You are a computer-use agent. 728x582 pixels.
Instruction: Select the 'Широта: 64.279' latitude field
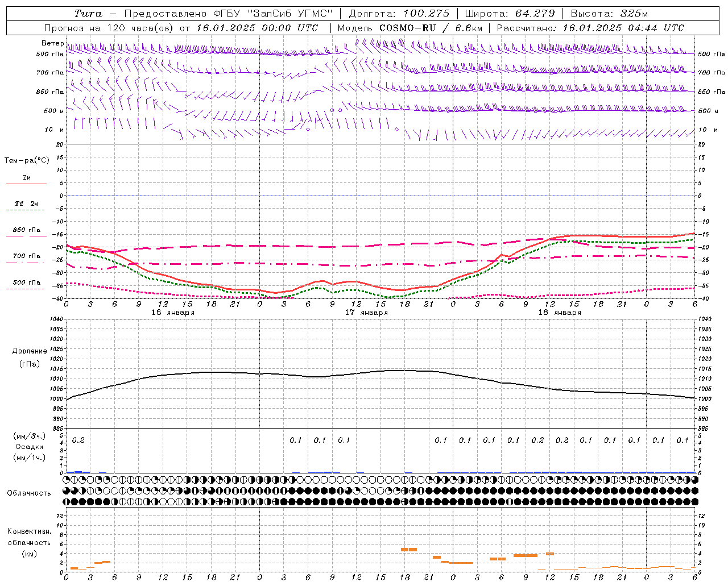pos(510,14)
